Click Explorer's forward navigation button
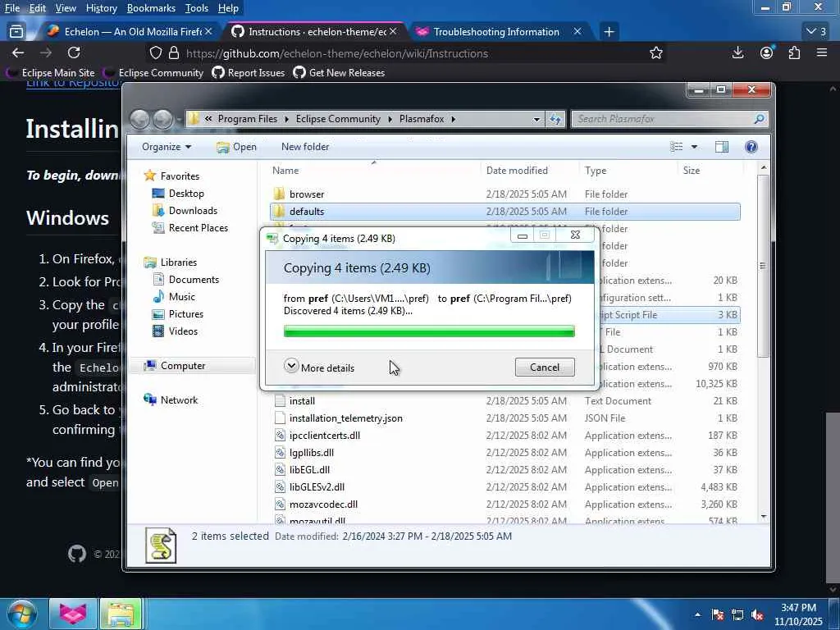 click(x=163, y=119)
